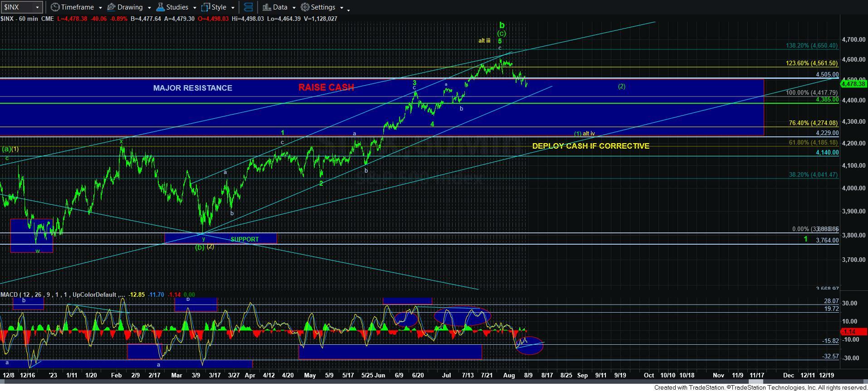
Task: Expand the Data dropdown arrow
Action: click(x=294, y=8)
